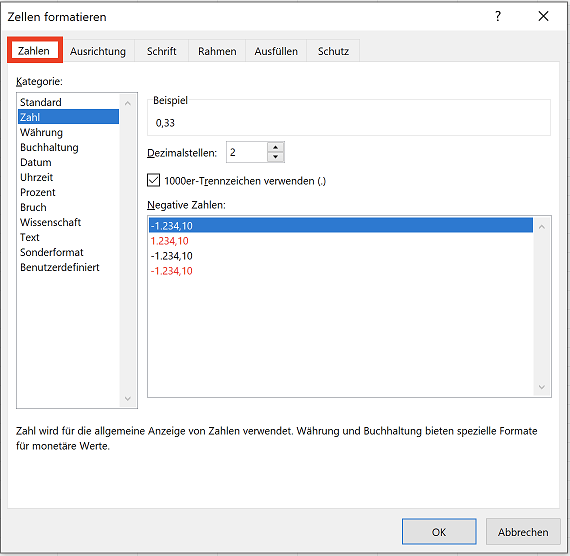This screenshot has width=570, height=556.
Task: Click Kategorie list scroll-up arrow
Action: click(128, 104)
